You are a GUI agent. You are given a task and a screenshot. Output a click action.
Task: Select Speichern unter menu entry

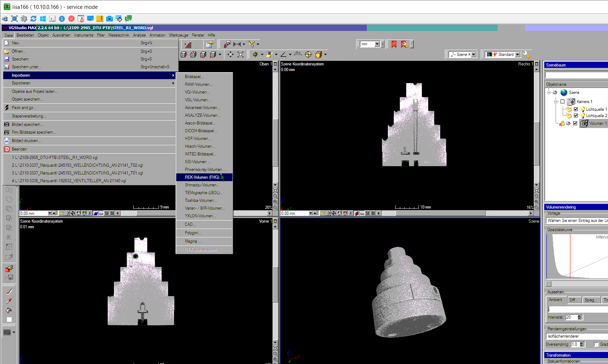tap(89, 67)
